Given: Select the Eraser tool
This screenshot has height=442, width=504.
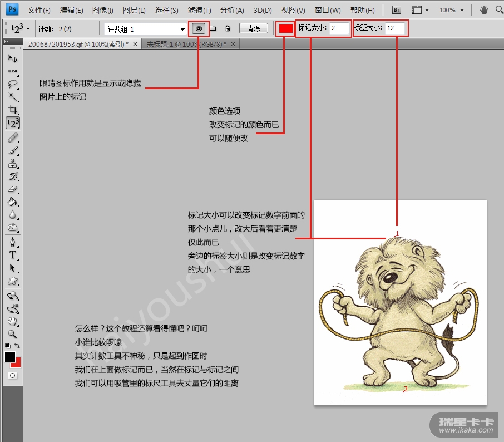Looking at the screenshot, I should pos(13,189).
